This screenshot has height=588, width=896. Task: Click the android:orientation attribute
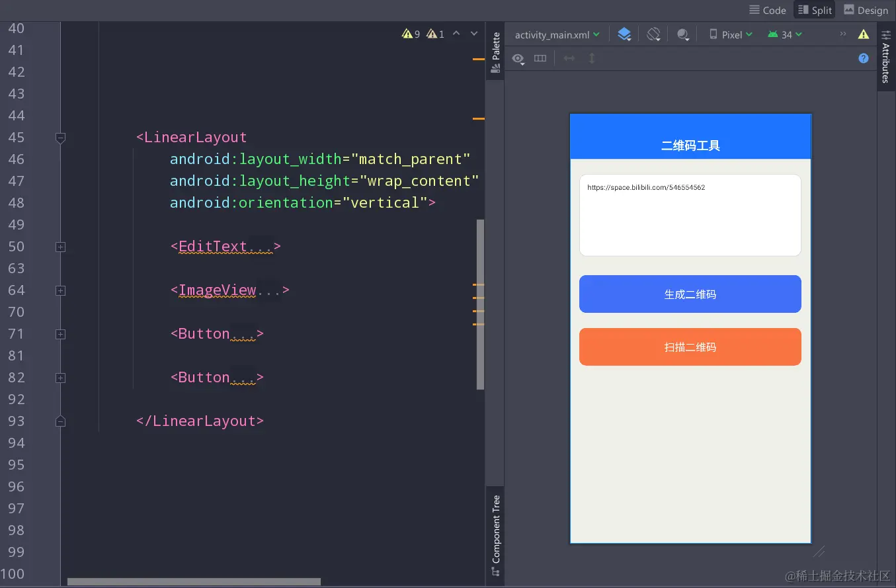click(x=251, y=202)
